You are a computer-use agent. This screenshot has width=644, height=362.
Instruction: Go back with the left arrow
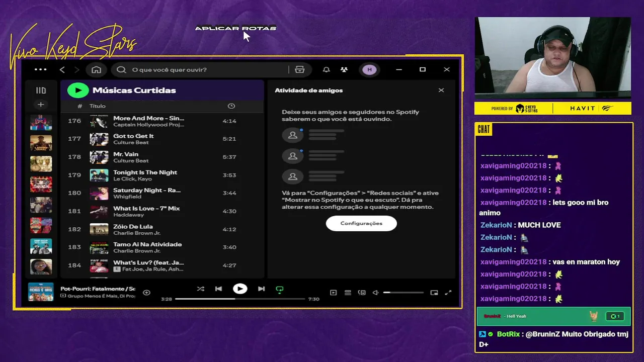62,69
